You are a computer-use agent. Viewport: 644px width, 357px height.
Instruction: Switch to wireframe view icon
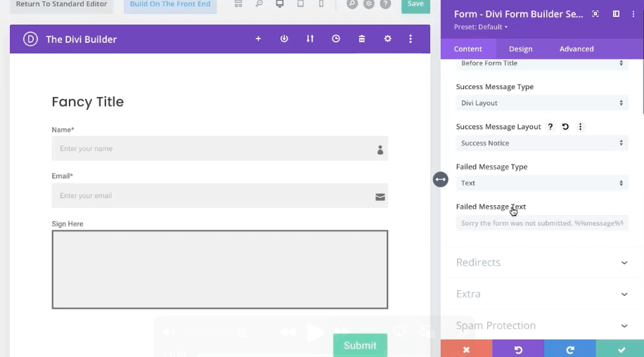(238, 4)
